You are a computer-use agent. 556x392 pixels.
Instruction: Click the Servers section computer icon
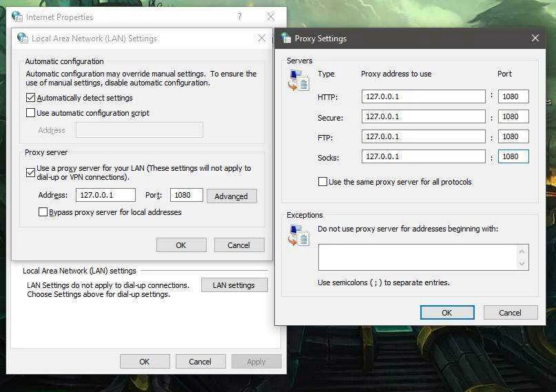(x=298, y=81)
